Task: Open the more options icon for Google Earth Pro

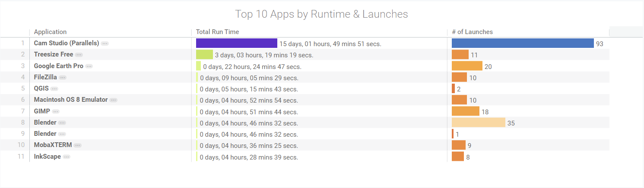Action: coord(89,66)
